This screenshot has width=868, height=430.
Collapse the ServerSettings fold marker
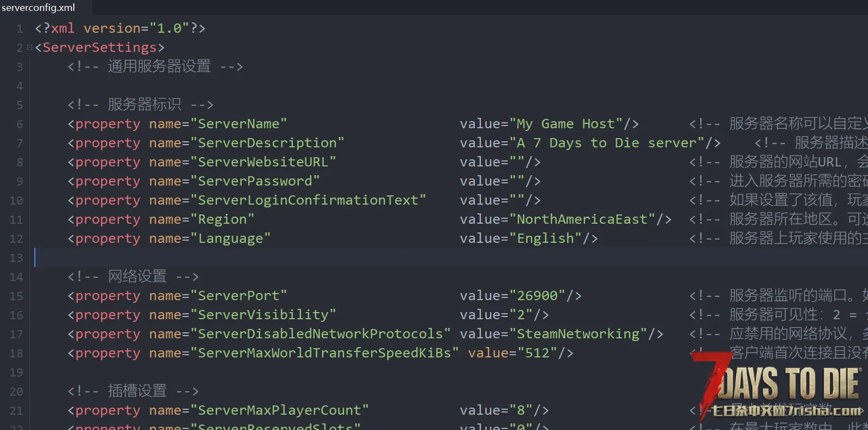point(29,47)
